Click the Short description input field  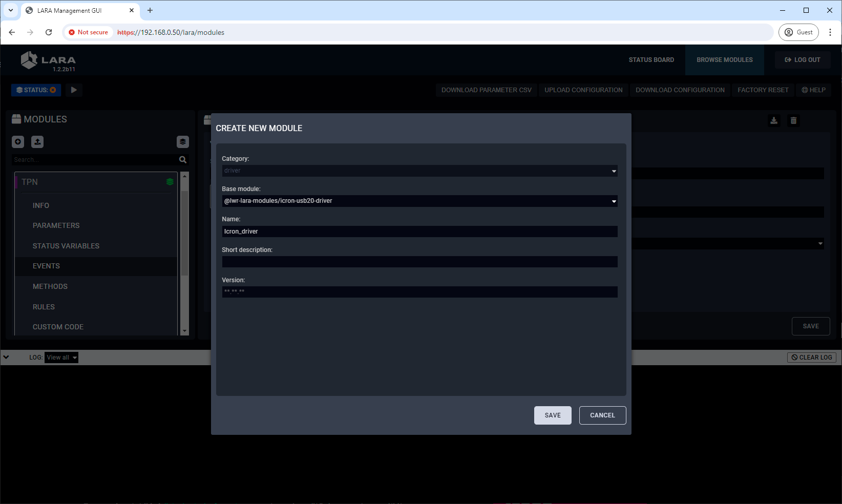(x=419, y=262)
